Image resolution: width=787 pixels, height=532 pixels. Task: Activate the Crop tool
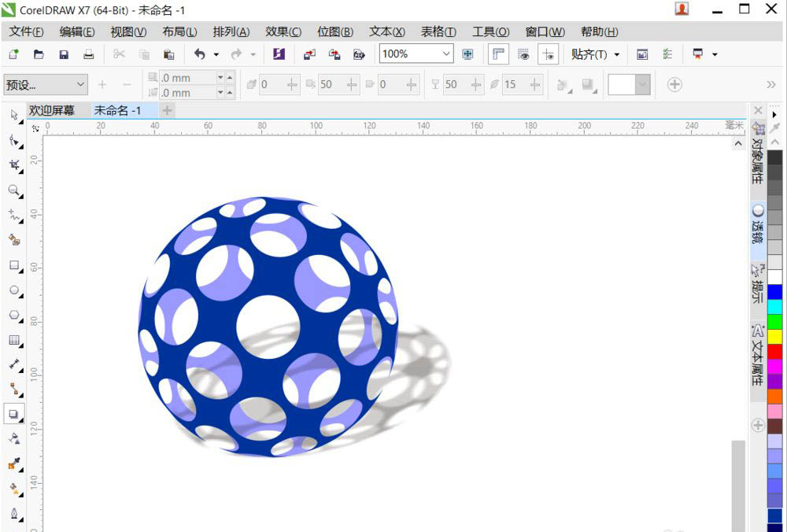[x=14, y=165]
